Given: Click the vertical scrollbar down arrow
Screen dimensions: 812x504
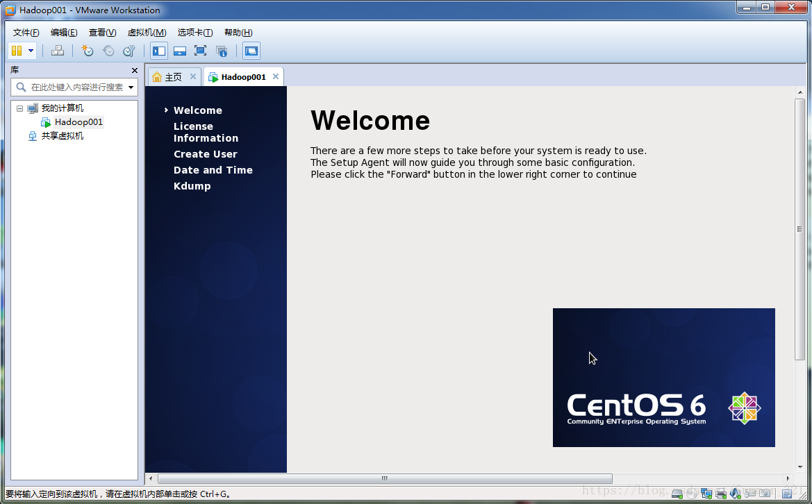Looking at the screenshot, I should 800,467.
